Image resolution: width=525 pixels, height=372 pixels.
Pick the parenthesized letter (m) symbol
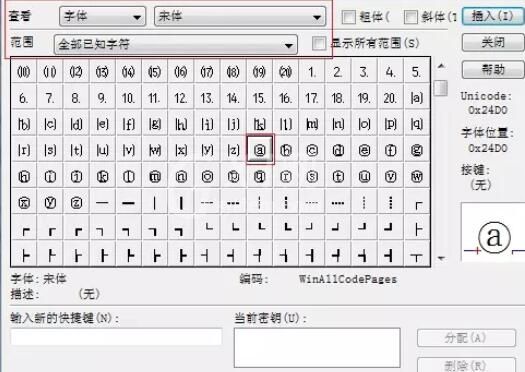(x=312, y=124)
